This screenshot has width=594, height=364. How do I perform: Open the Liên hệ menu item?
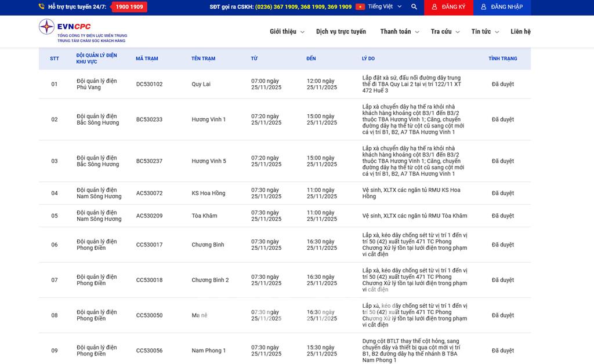coord(520,32)
